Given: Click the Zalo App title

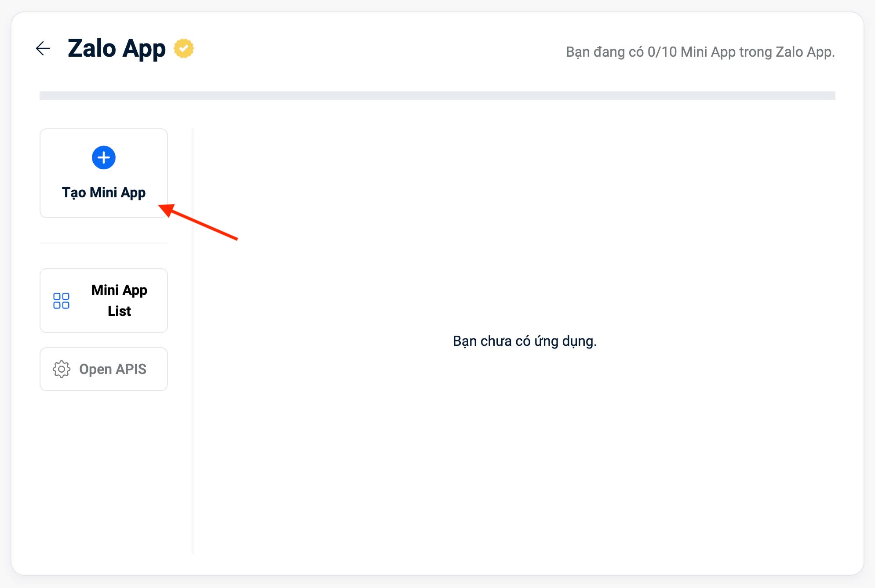Looking at the screenshot, I should point(117,48).
